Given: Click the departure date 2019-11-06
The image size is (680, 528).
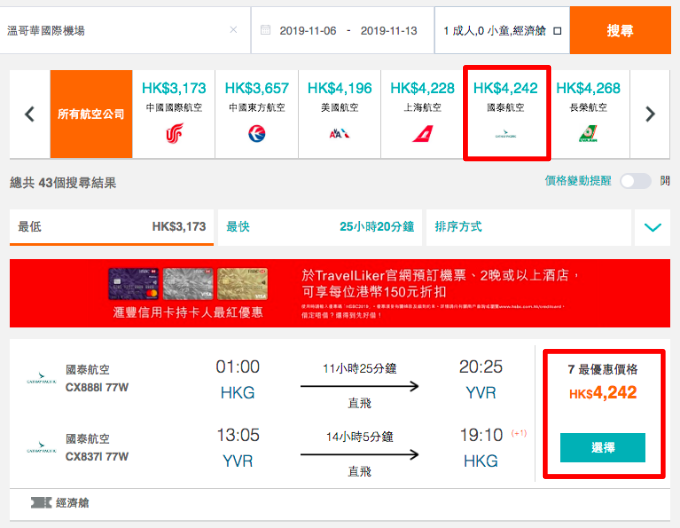Looking at the screenshot, I should tap(307, 31).
